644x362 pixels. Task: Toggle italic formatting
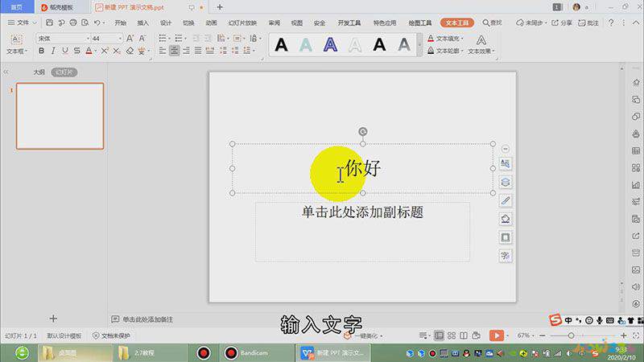pyautogui.click(x=53, y=51)
